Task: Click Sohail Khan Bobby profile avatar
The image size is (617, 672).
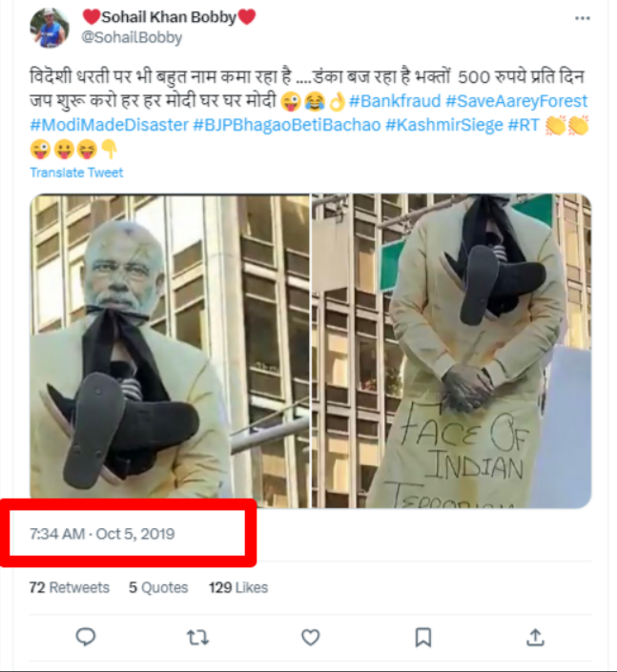Action: click(x=49, y=28)
